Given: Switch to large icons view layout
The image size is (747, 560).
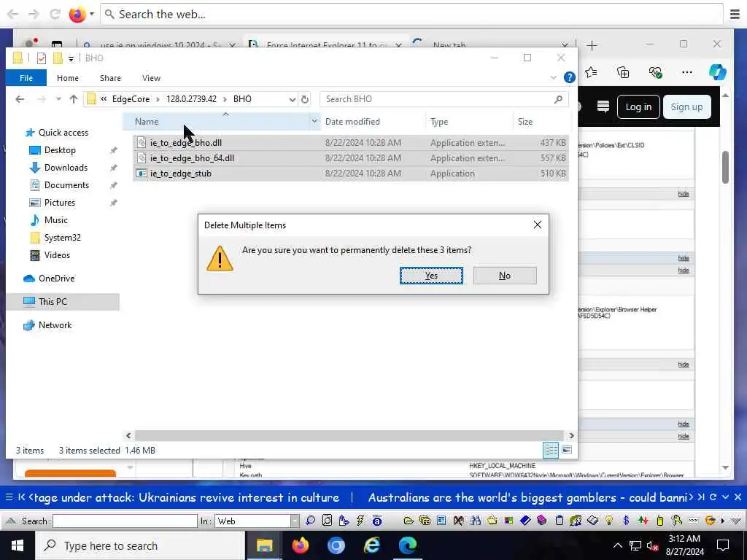Looking at the screenshot, I should (566, 449).
